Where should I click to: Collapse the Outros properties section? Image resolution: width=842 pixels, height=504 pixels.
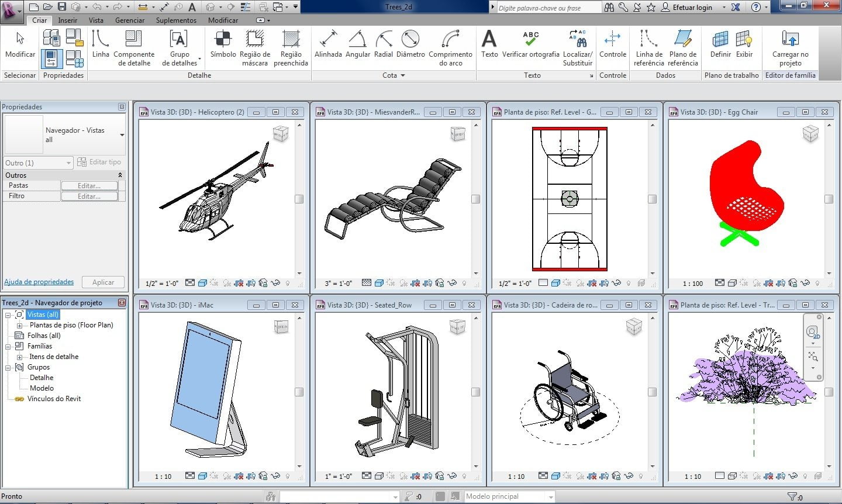120,175
